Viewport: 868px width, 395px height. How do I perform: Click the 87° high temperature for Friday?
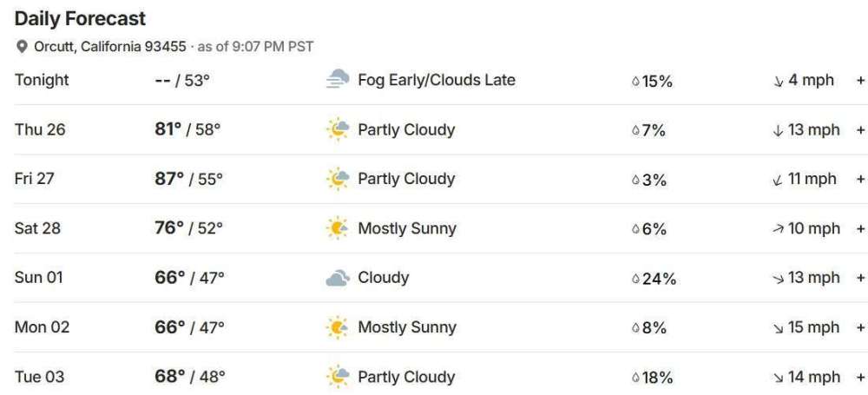point(168,180)
